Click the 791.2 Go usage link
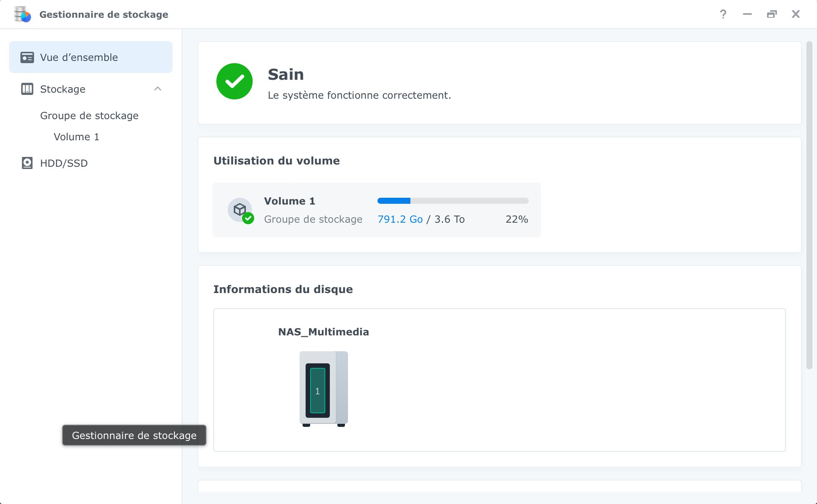 click(400, 219)
